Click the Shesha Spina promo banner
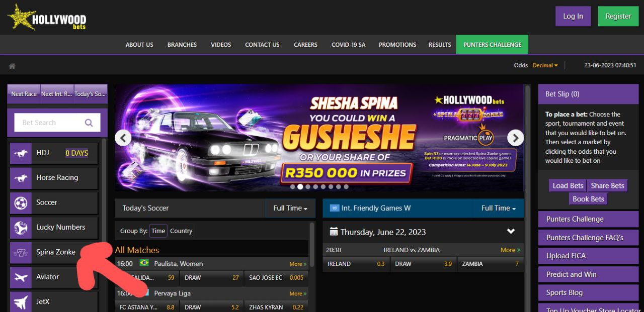This screenshot has height=312, width=644. 319,137
